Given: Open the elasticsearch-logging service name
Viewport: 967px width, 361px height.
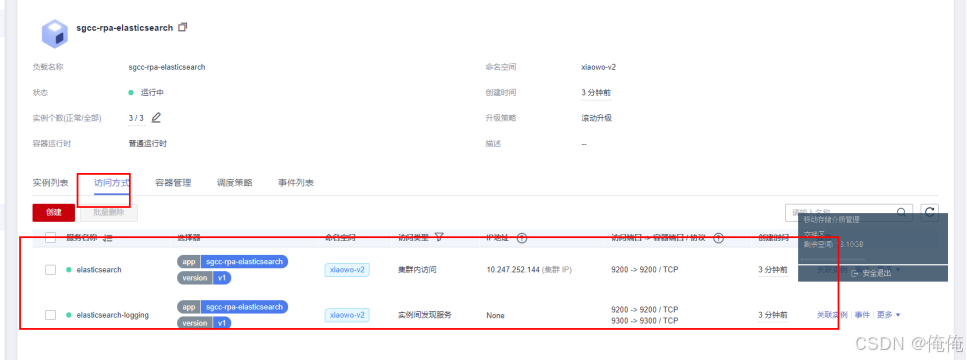Looking at the screenshot, I should click(112, 315).
